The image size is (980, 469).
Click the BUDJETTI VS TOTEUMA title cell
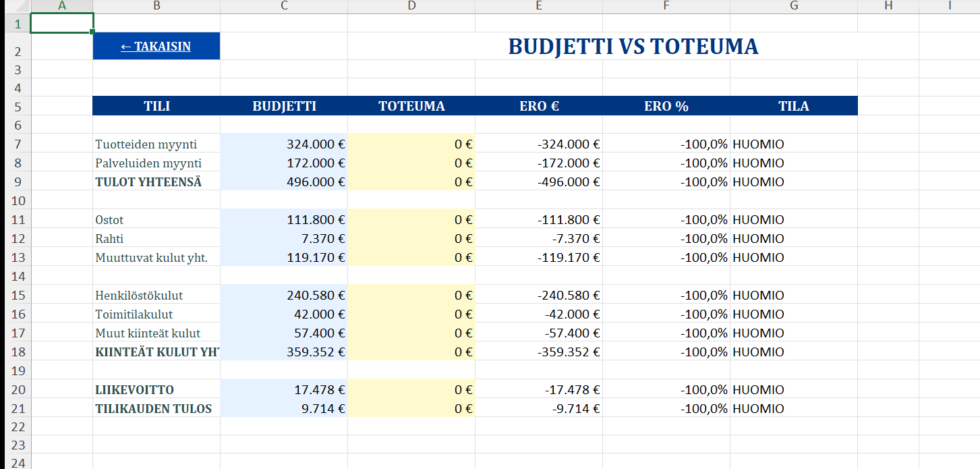coord(633,47)
